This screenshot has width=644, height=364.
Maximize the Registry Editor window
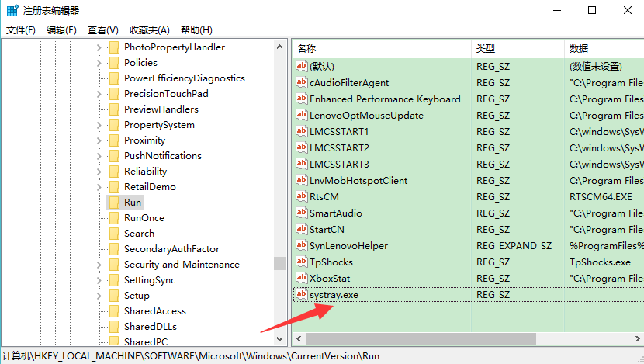point(592,10)
